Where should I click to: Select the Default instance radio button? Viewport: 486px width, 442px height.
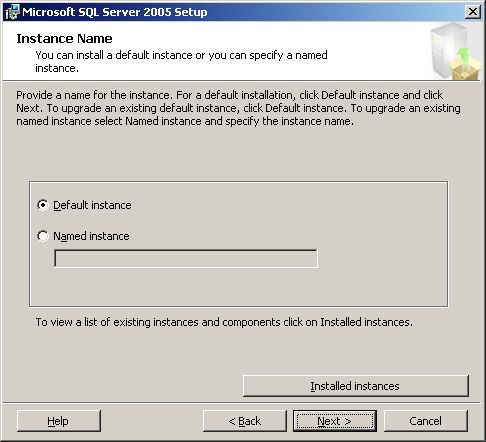(x=43, y=205)
